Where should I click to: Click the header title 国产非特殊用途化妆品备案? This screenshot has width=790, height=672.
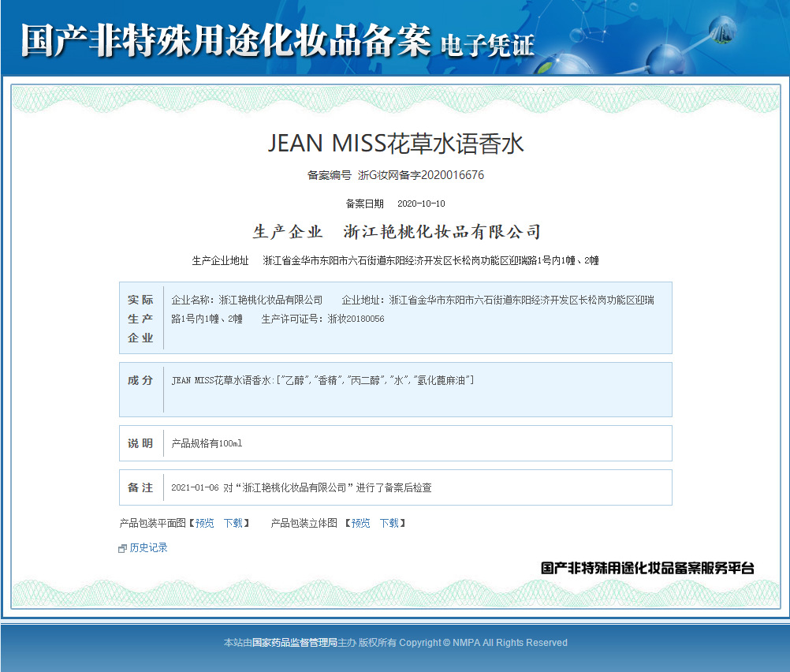click(225, 40)
